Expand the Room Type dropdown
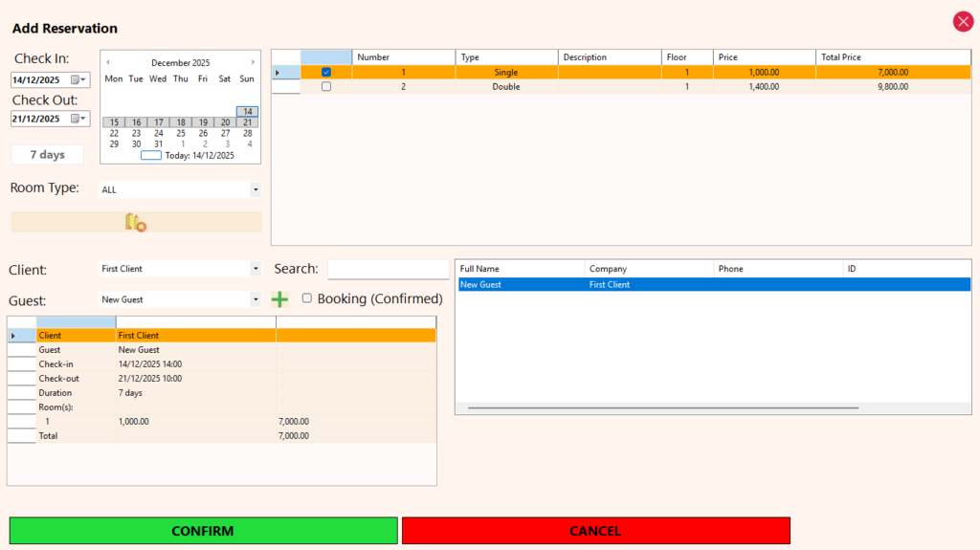 coord(256,190)
